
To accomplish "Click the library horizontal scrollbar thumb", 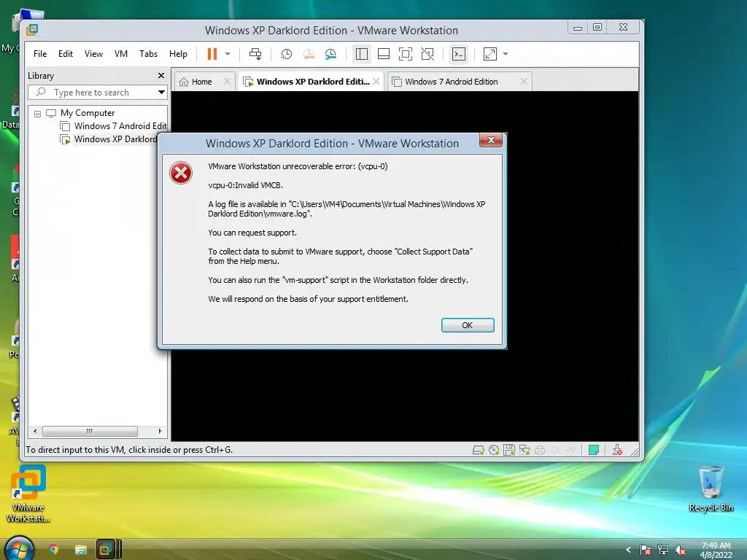I will tap(90, 431).
